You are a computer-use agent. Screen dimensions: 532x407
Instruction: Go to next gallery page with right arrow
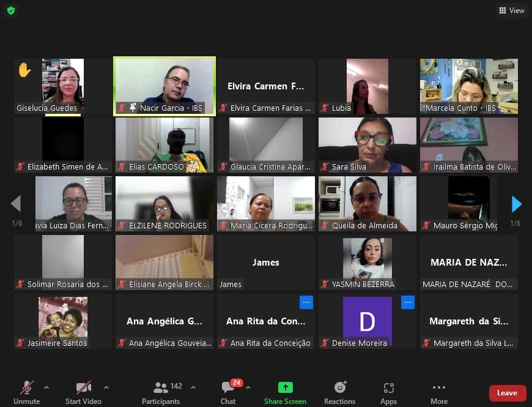coord(516,204)
